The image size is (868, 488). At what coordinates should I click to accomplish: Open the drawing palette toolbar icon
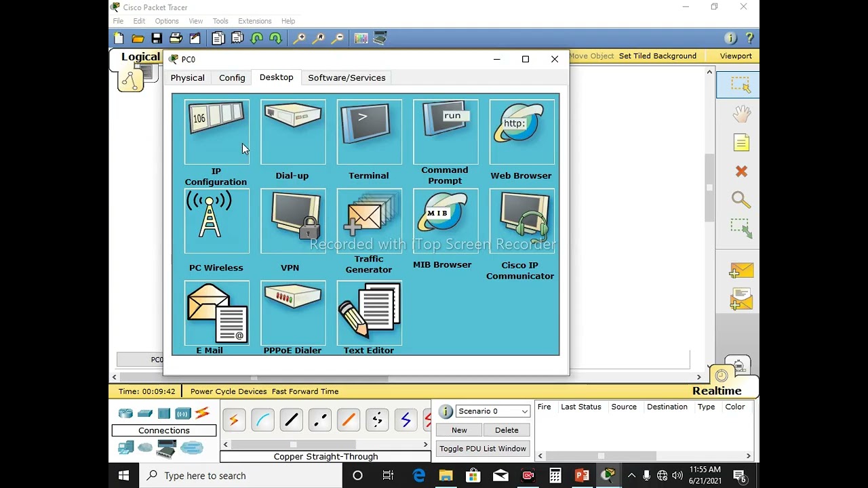point(361,39)
